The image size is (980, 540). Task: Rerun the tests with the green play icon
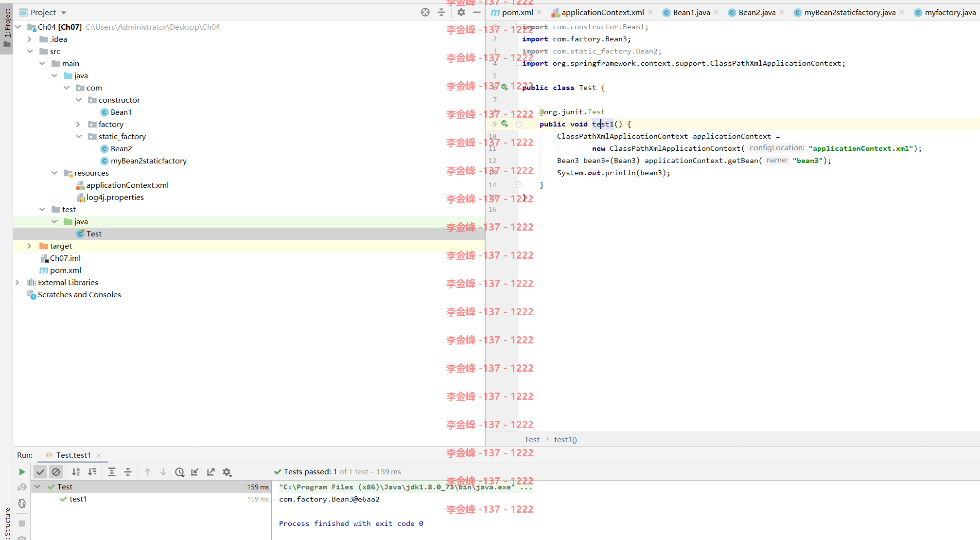[22, 472]
